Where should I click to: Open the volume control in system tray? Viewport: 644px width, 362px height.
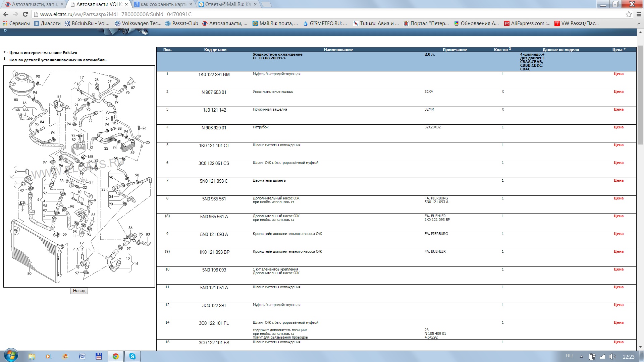click(612, 356)
